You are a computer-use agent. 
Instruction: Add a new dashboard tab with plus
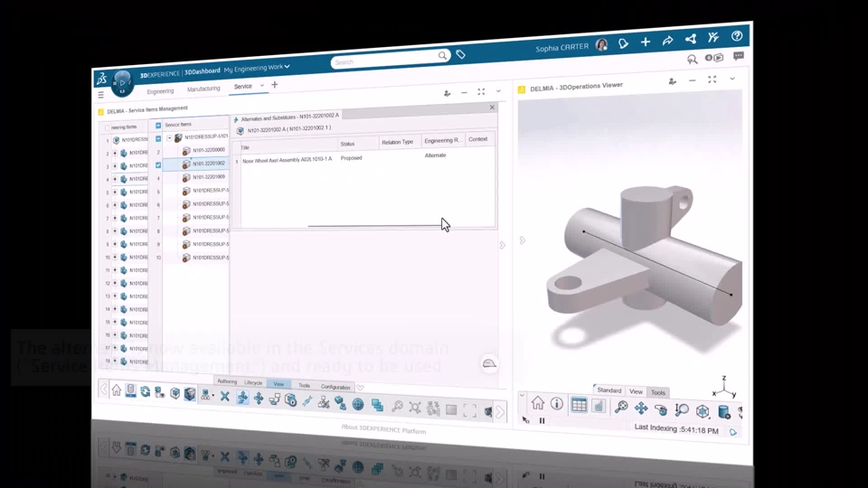[x=274, y=85]
